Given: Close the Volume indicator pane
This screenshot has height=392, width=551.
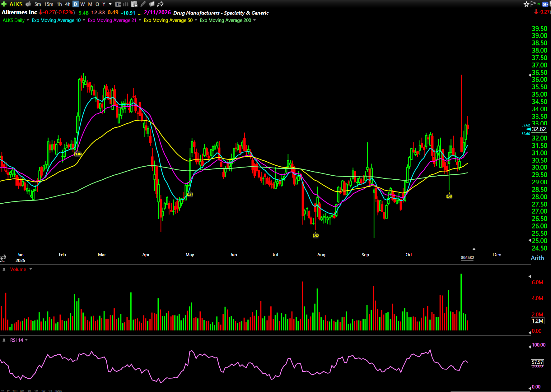Looking at the screenshot, I should (4, 269).
